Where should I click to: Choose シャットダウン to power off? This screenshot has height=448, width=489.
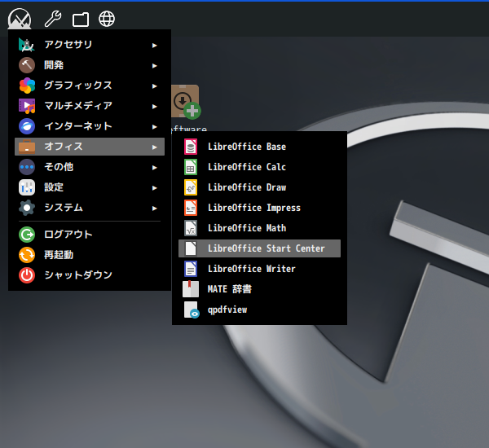pos(90,275)
